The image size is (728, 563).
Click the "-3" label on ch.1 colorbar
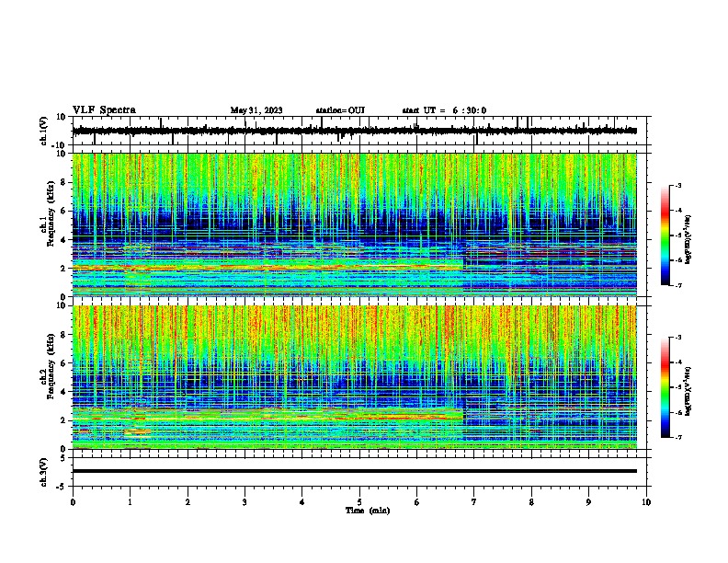coord(677,185)
